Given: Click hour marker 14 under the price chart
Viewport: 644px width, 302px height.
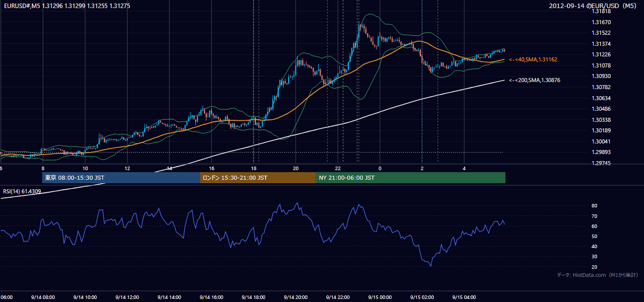Looking at the screenshot, I should point(170,168).
